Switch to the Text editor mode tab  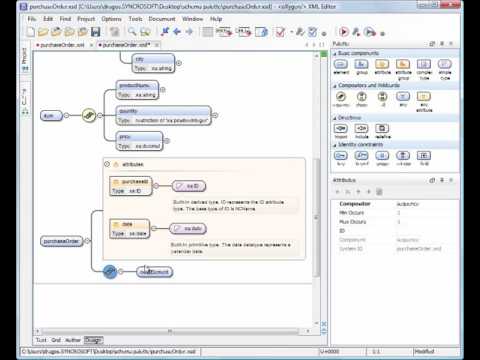point(41,340)
